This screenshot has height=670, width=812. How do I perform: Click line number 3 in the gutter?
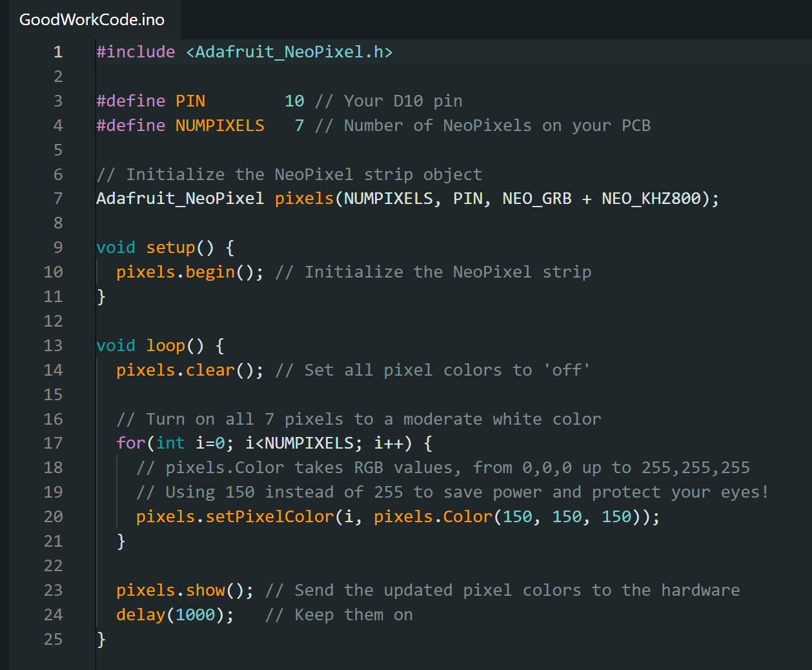(58, 101)
